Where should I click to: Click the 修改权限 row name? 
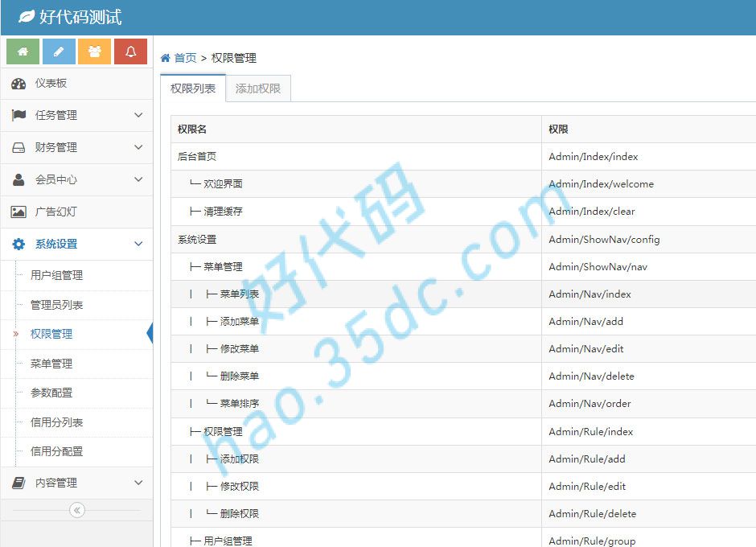click(x=239, y=486)
